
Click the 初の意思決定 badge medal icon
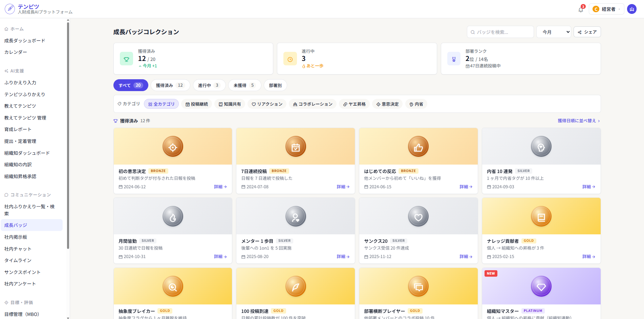173,147
